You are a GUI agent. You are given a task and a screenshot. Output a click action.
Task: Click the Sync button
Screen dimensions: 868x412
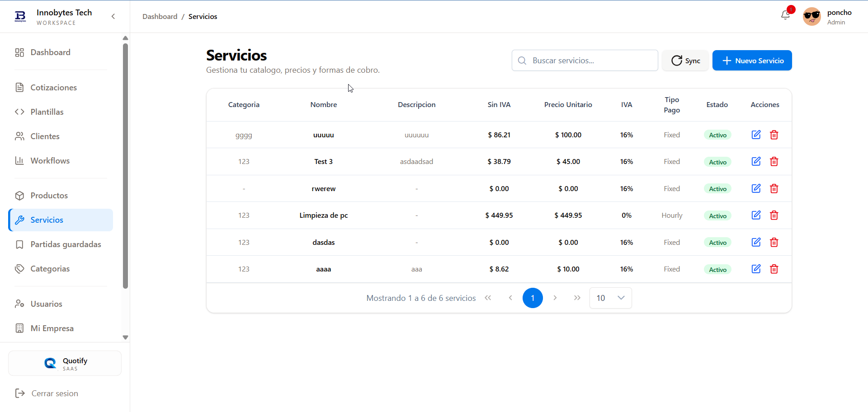click(685, 61)
